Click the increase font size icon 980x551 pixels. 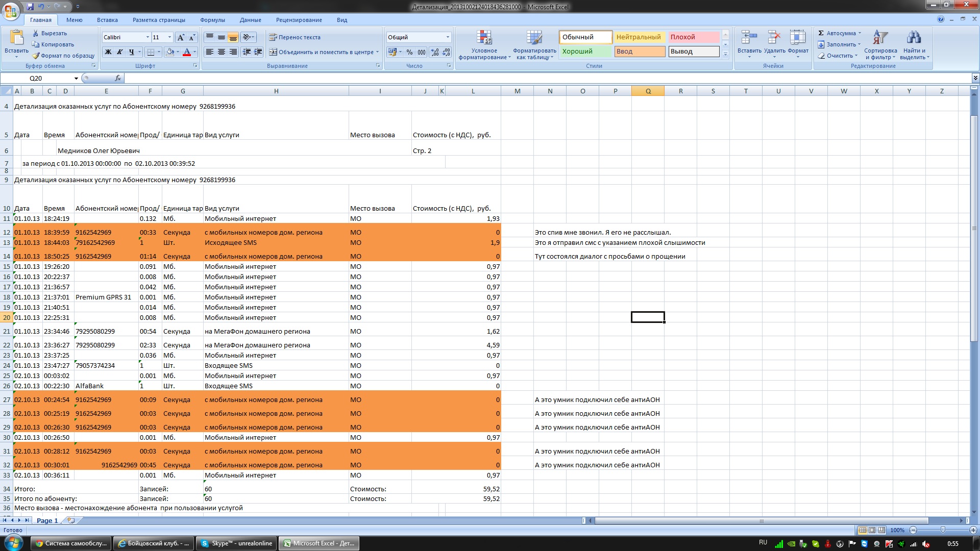pyautogui.click(x=181, y=37)
